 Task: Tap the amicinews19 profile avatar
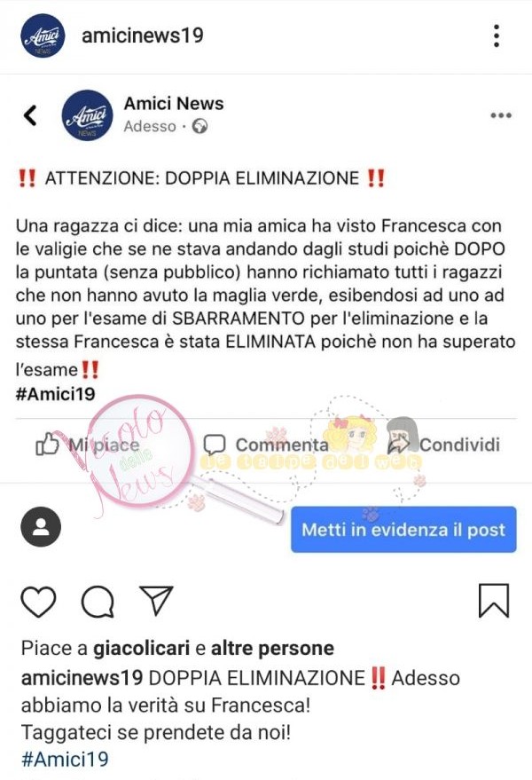point(43,35)
